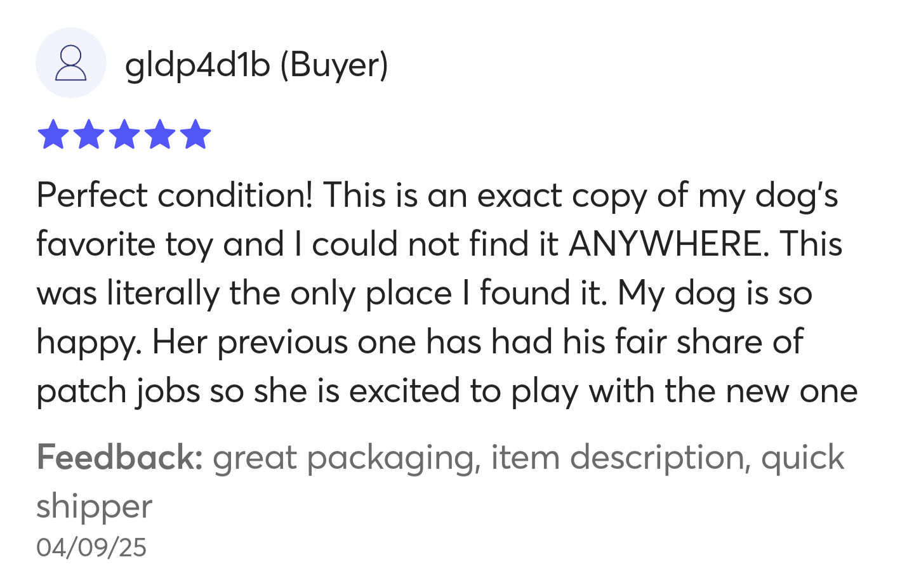Click the buyer profile avatar icon
914x588 pixels.
pyautogui.click(x=70, y=63)
